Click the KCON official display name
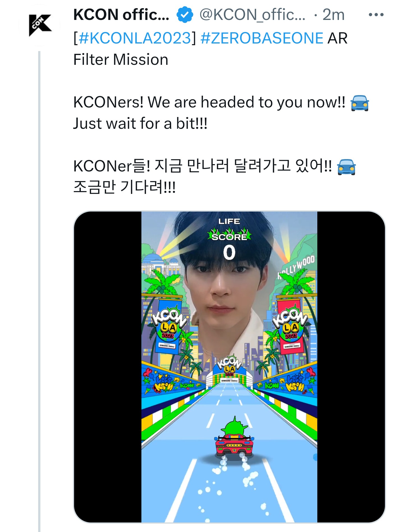Viewport: 404px width, 532px height. (121, 15)
